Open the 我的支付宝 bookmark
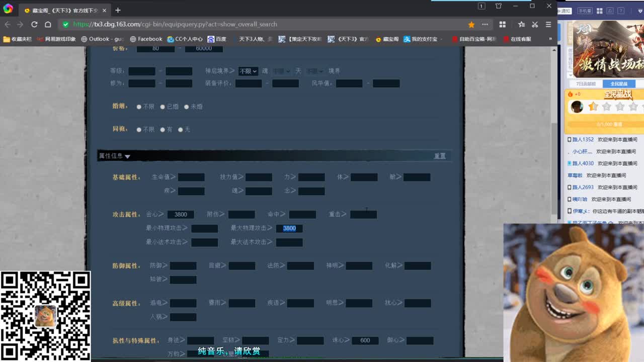 pos(420,39)
